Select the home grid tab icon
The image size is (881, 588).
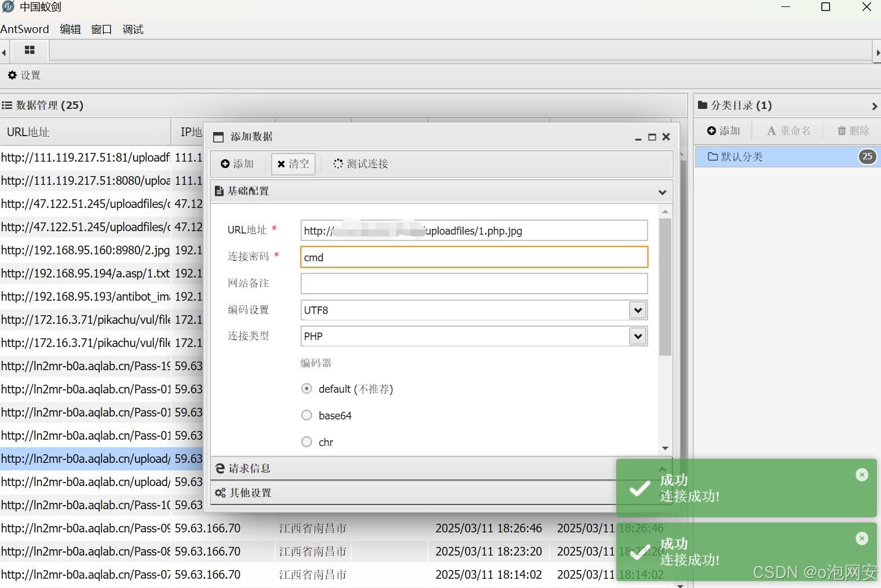[x=30, y=50]
